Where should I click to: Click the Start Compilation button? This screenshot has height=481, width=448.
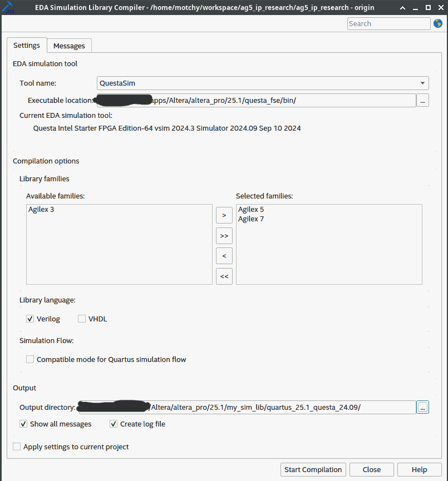[x=313, y=470]
